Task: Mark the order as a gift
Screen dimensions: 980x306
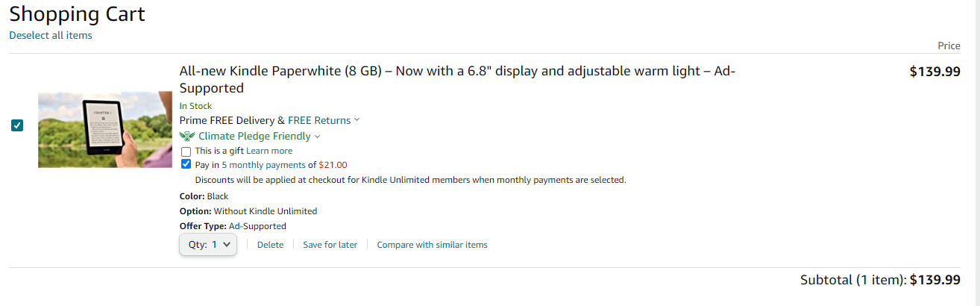Action: click(186, 152)
